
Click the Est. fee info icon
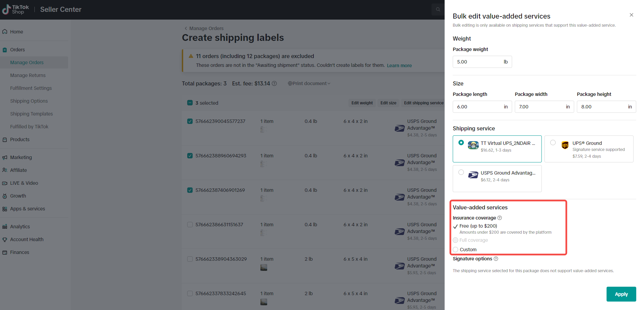[274, 83]
